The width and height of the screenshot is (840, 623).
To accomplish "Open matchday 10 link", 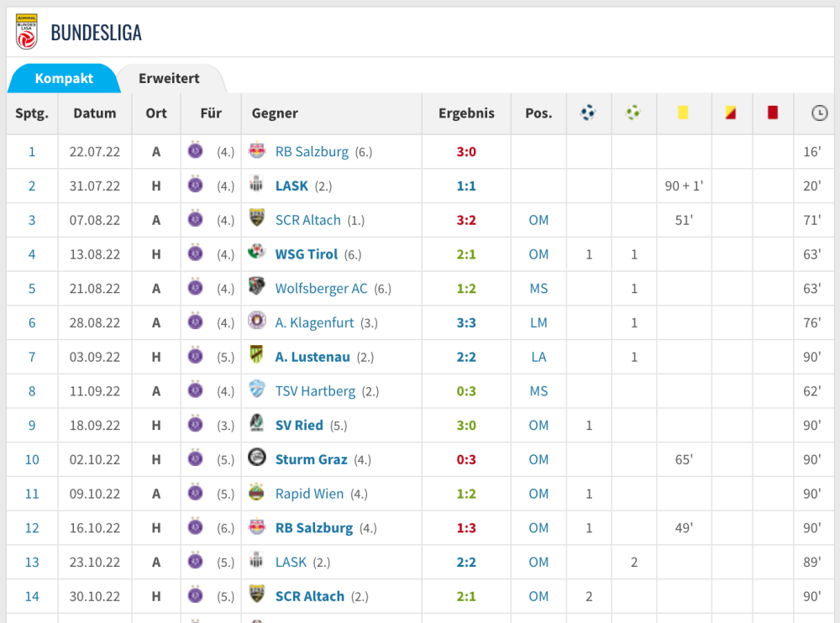I will tap(32, 459).
